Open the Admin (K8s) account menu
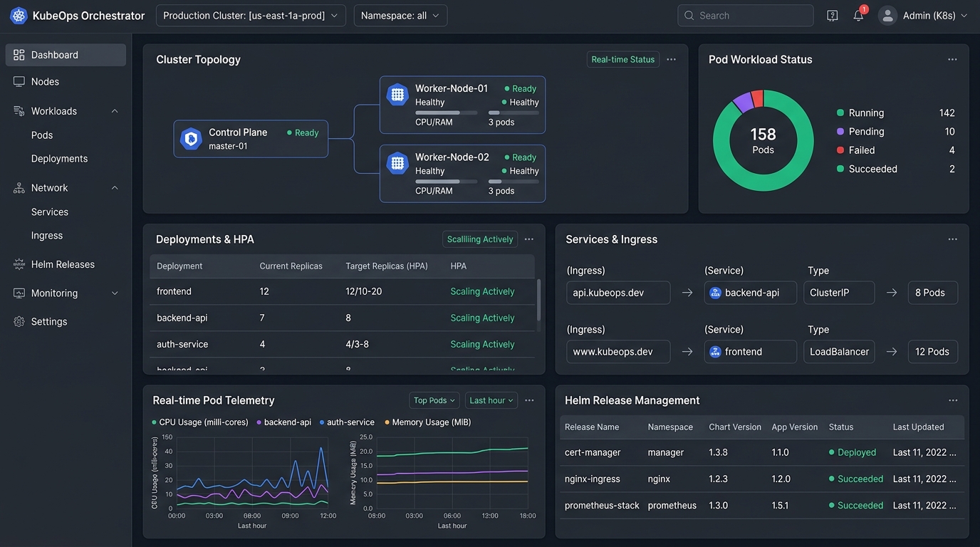Image resolution: width=980 pixels, height=547 pixels. 923,16
